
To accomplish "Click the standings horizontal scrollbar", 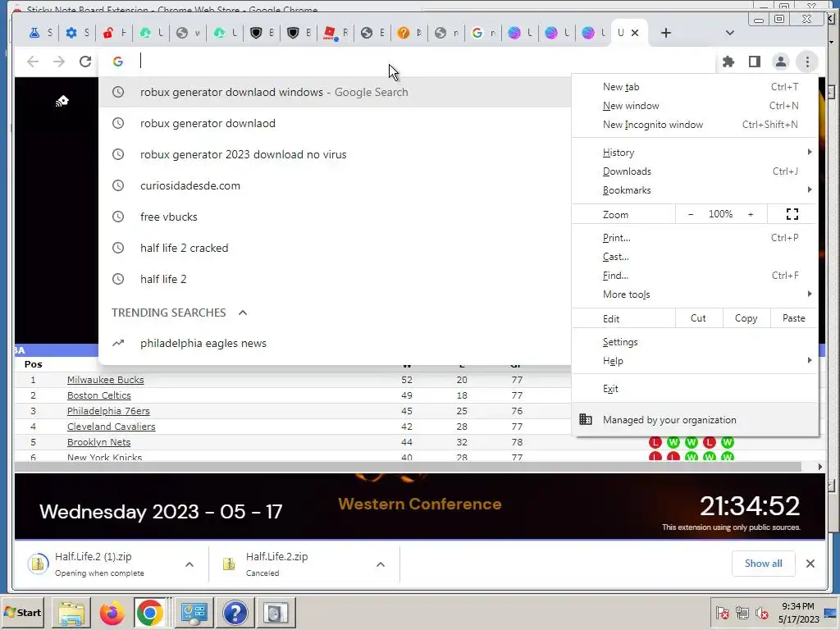I will [x=408, y=467].
